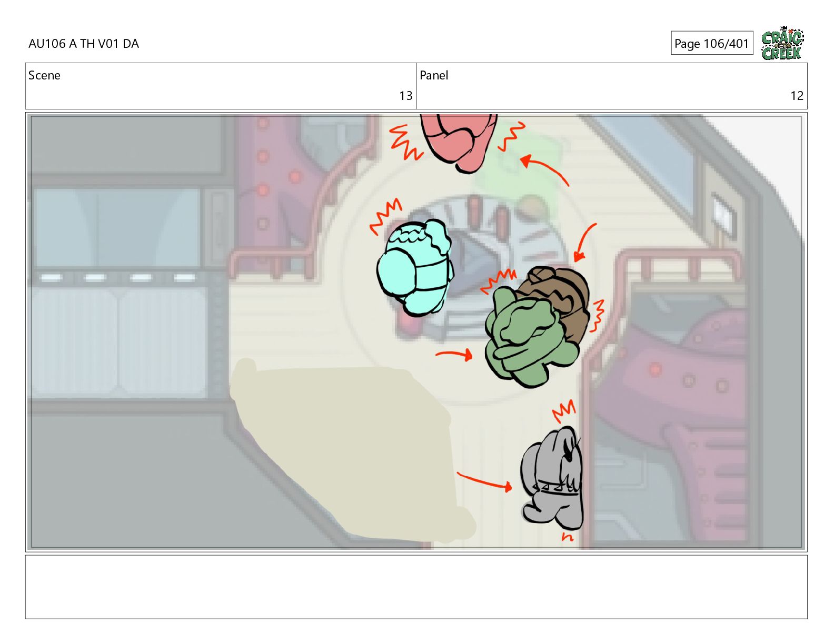The image size is (834, 644).
Task: Click the 'AU106 A TH V01 DA' header text
Action: click(84, 44)
